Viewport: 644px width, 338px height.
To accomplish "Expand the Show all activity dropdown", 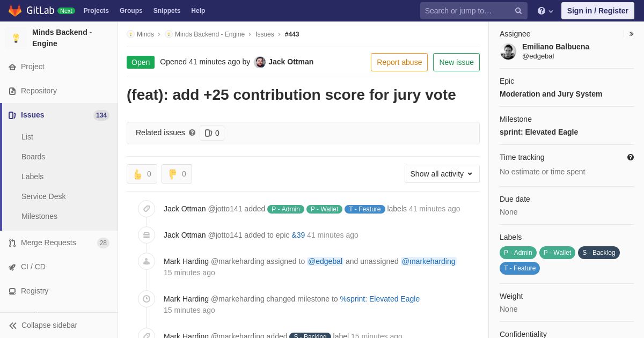I will (442, 174).
